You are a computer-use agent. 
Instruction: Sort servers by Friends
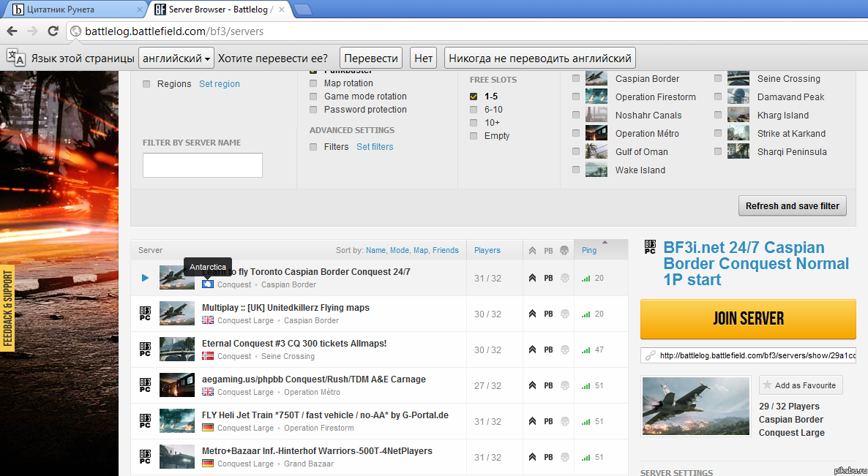tap(446, 251)
